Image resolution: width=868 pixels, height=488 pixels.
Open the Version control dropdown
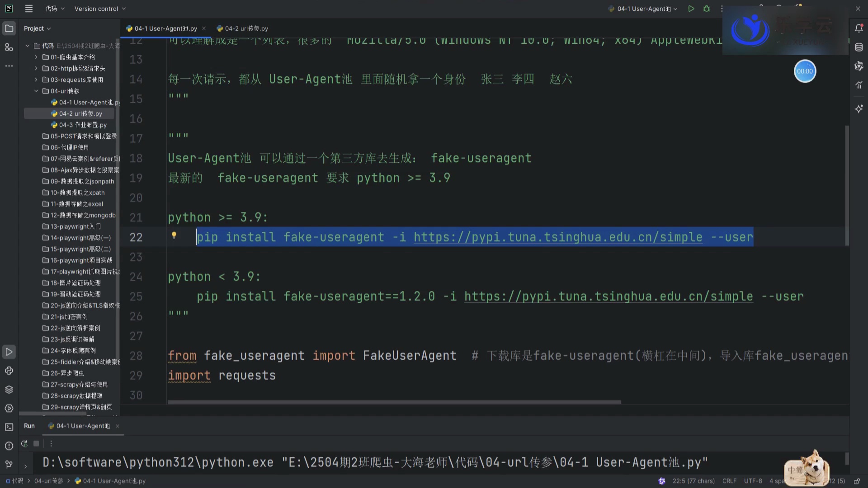[100, 9]
